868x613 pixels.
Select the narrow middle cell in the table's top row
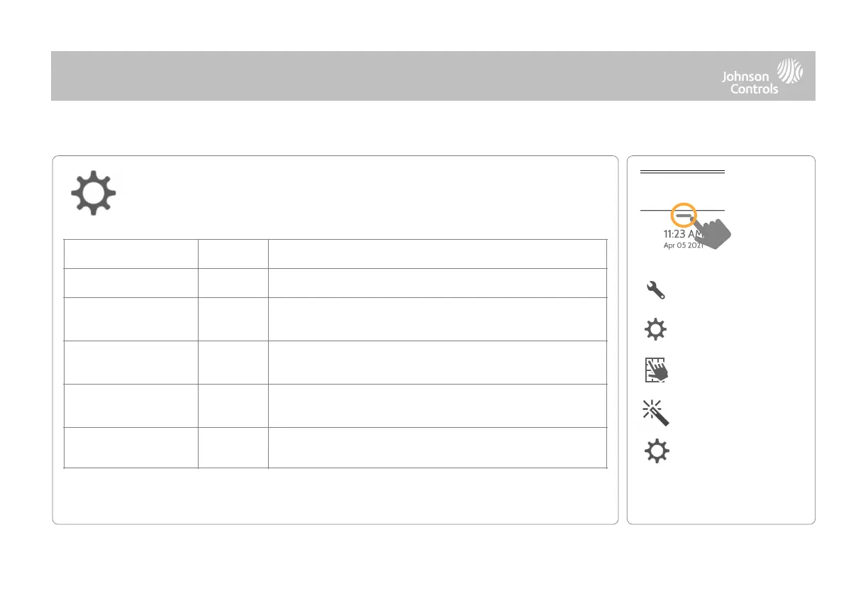(233, 254)
